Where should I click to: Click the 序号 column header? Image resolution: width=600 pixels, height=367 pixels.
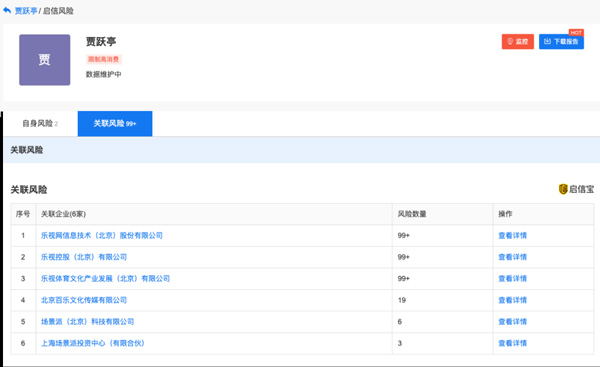pyautogui.click(x=23, y=214)
